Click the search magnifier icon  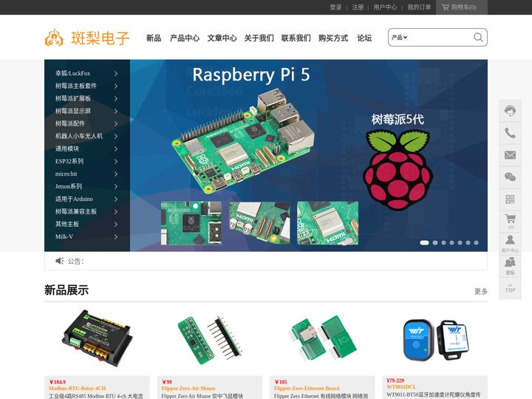(478, 38)
